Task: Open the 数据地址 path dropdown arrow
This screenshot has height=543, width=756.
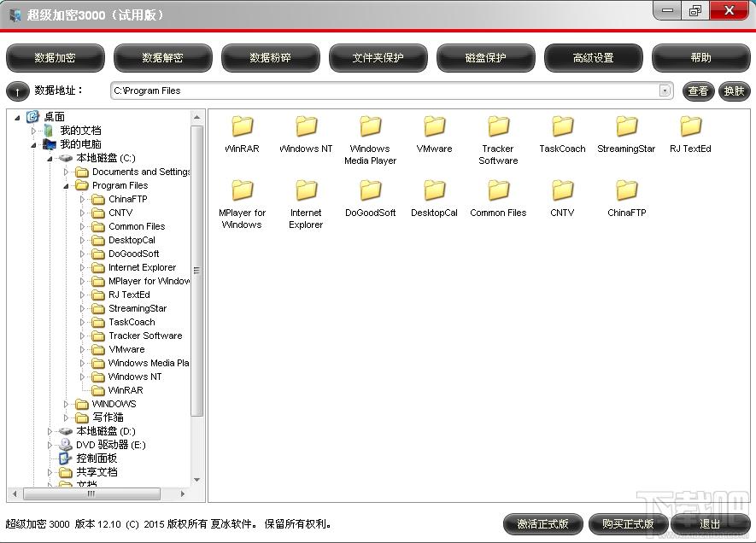Action: click(x=665, y=90)
